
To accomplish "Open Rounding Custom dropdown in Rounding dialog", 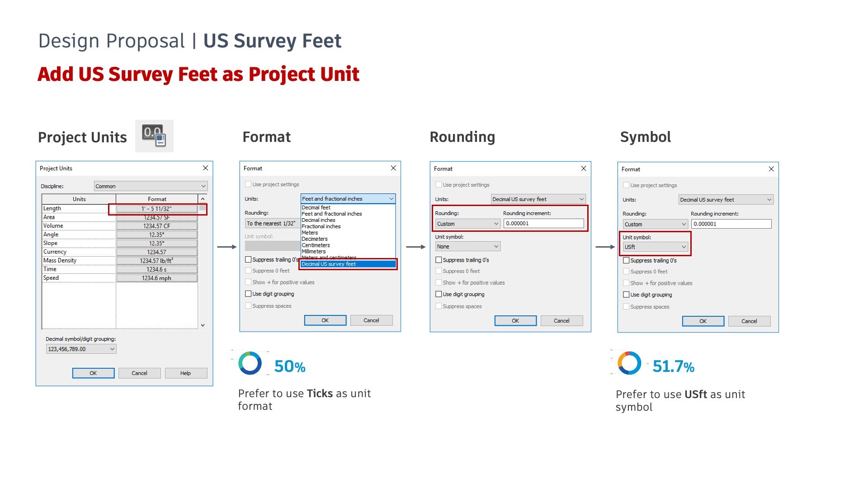I will click(467, 224).
